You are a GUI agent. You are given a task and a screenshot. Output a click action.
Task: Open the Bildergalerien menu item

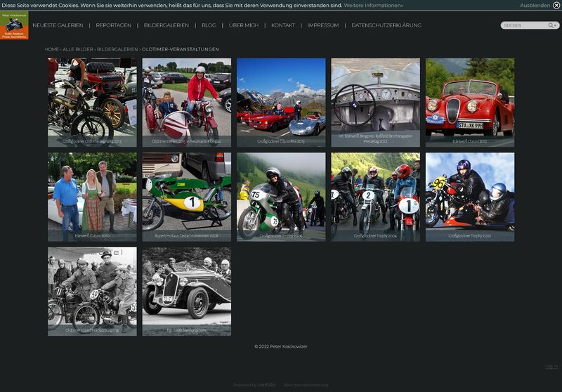pyautogui.click(x=166, y=25)
